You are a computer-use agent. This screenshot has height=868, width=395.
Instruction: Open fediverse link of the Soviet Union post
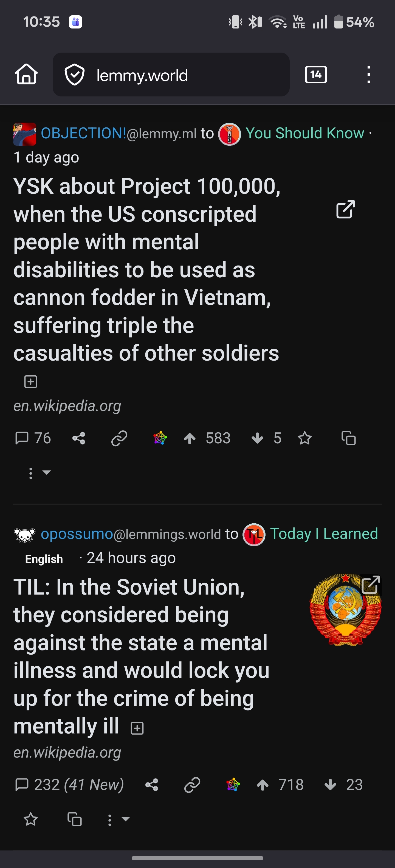point(233,785)
